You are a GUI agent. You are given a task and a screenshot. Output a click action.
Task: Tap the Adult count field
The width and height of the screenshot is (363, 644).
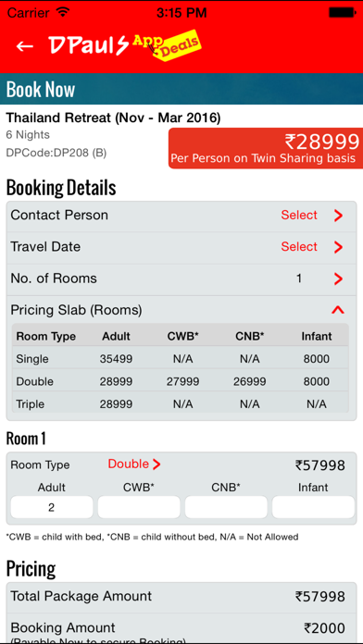click(51, 507)
